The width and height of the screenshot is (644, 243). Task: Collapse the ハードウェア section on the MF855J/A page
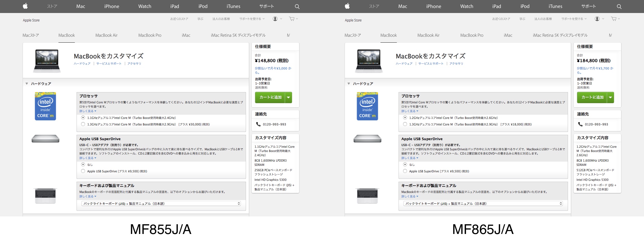[27, 84]
